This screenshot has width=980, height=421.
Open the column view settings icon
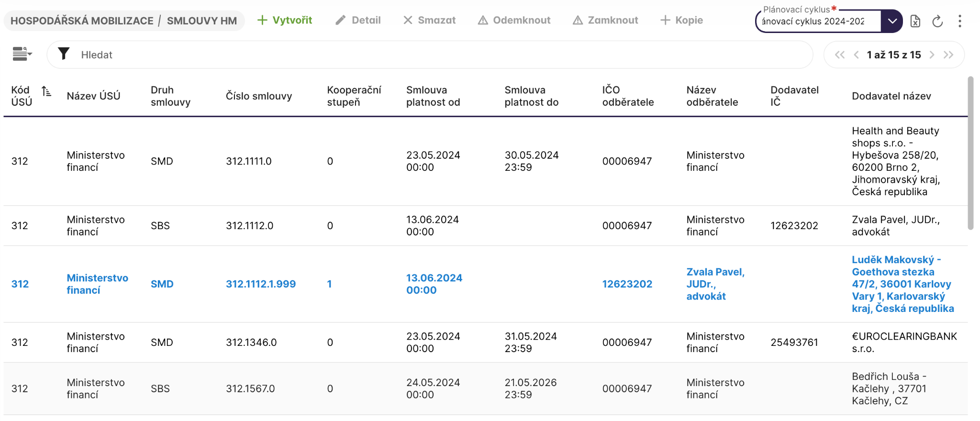pyautogui.click(x=22, y=54)
